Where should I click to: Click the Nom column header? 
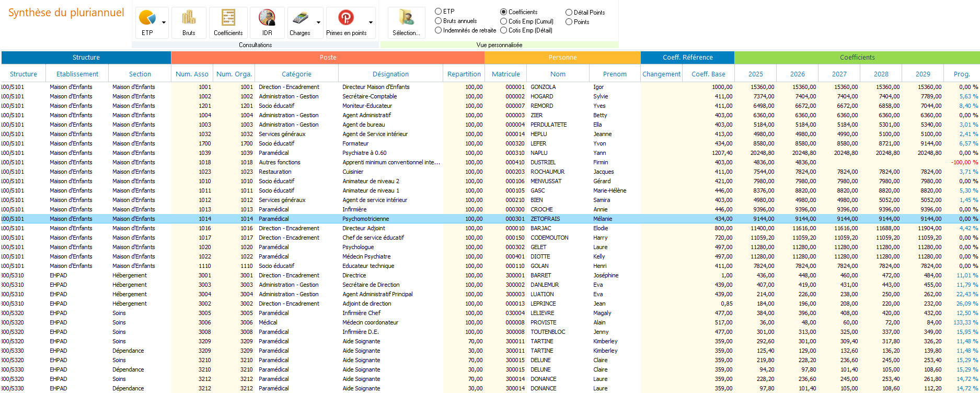(x=558, y=74)
